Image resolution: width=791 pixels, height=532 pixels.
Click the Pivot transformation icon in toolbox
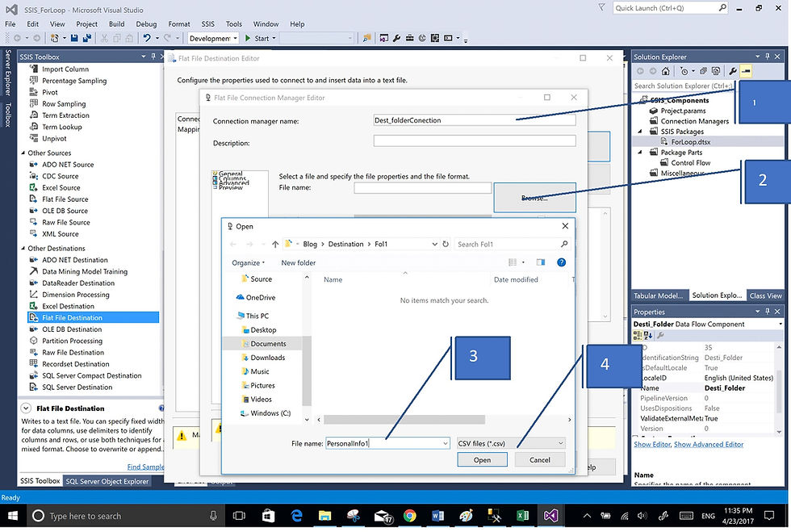click(34, 92)
